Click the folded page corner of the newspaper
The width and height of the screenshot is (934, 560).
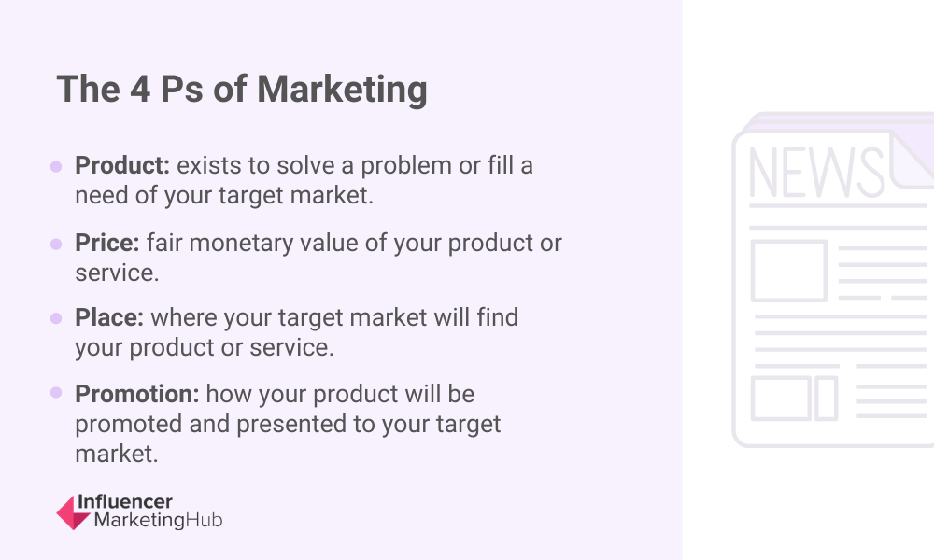click(x=912, y=159)
